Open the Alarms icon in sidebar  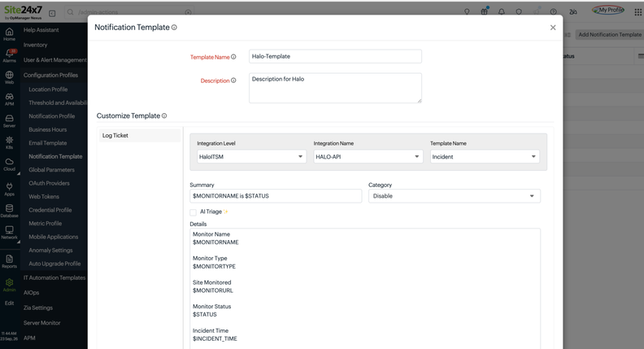(9, 55)
